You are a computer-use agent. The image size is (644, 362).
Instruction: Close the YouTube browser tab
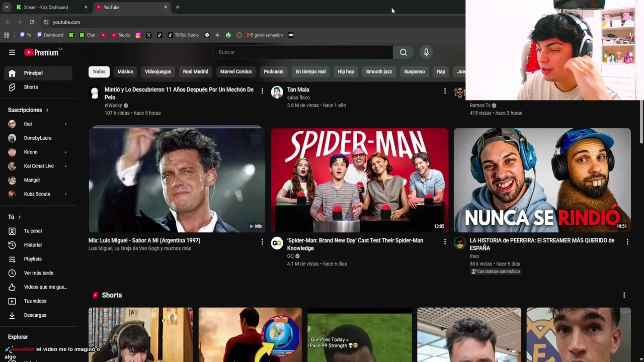pyautogui.click(x=166, y=7)
